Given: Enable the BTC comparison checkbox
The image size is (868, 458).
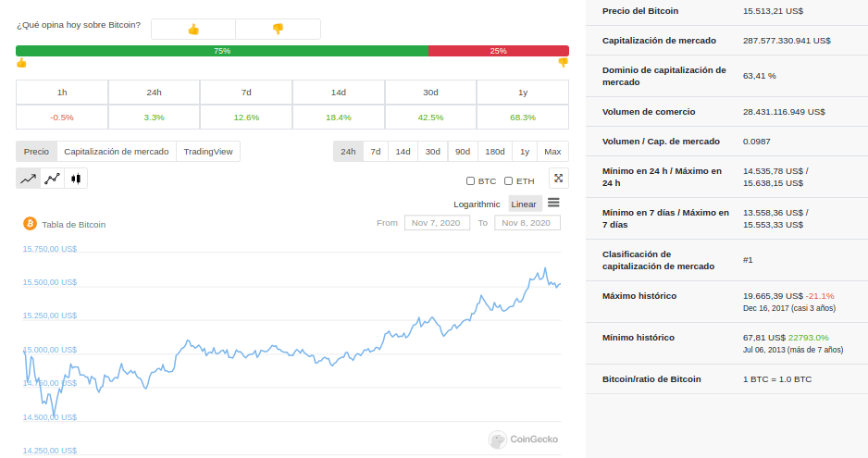Looking at the screenshot, I should [x=470, y=181].
